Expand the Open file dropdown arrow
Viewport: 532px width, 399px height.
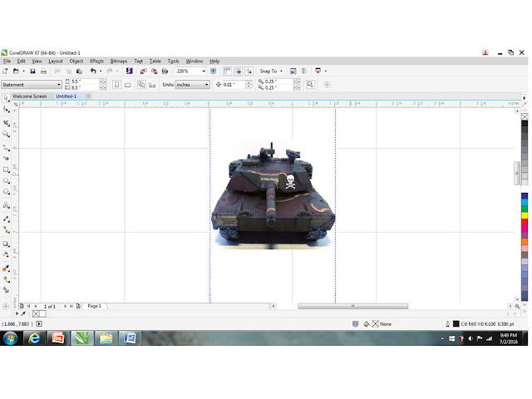pos(23,71)
